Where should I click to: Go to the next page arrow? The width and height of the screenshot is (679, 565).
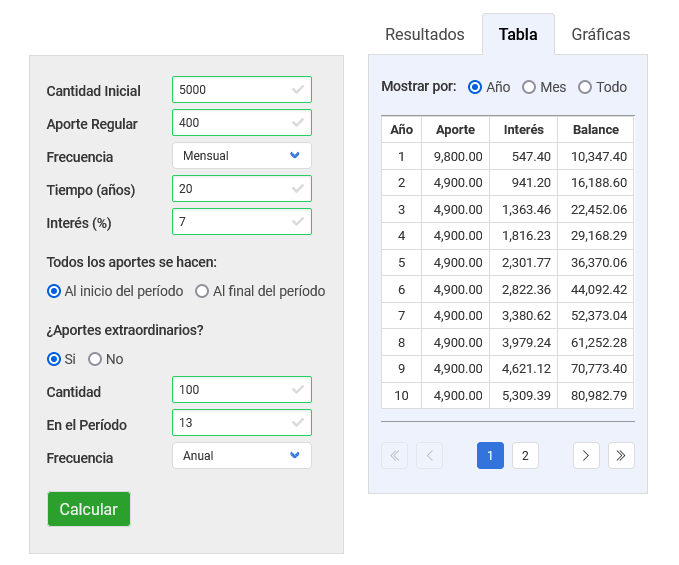[x=586, y=456]
